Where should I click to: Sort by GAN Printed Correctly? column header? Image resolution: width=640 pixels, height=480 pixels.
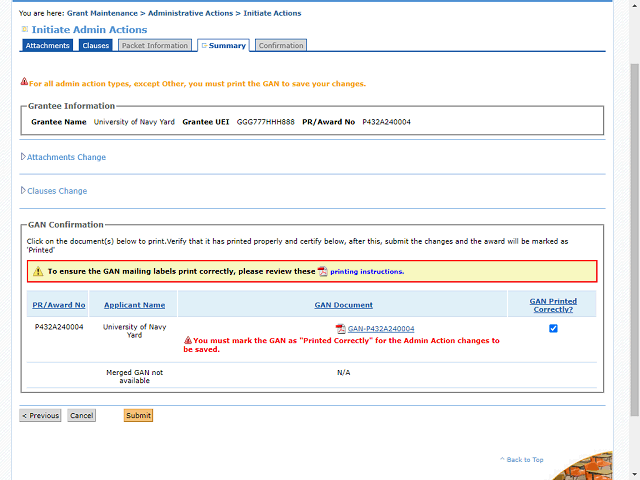553,305
